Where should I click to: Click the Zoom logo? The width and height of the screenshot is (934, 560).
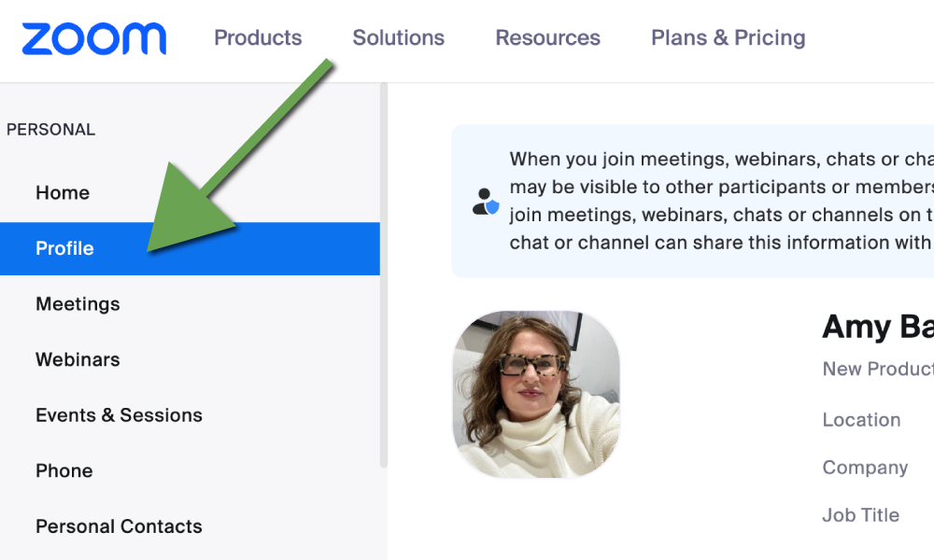pyautogui.click(x=94, y=38)
